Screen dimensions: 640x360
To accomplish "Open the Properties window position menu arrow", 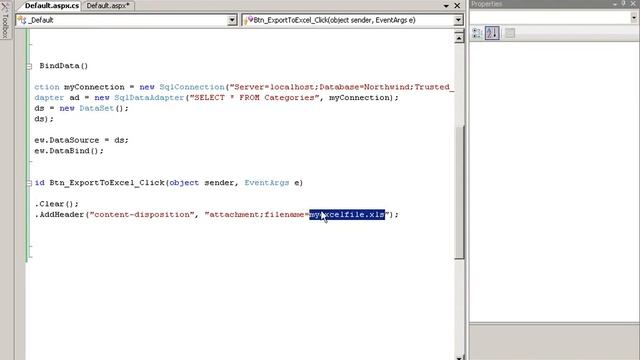I will click(615, 4).
